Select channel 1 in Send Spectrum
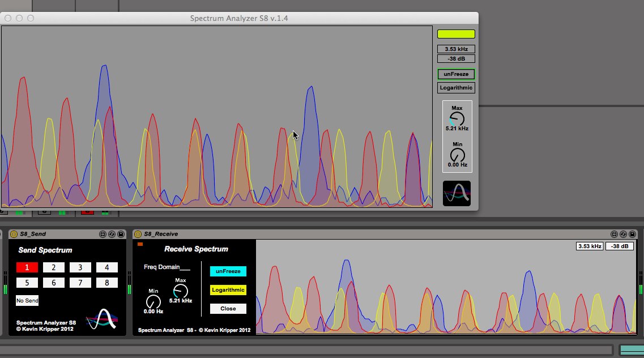644x358 pixels. coord(27,267)
